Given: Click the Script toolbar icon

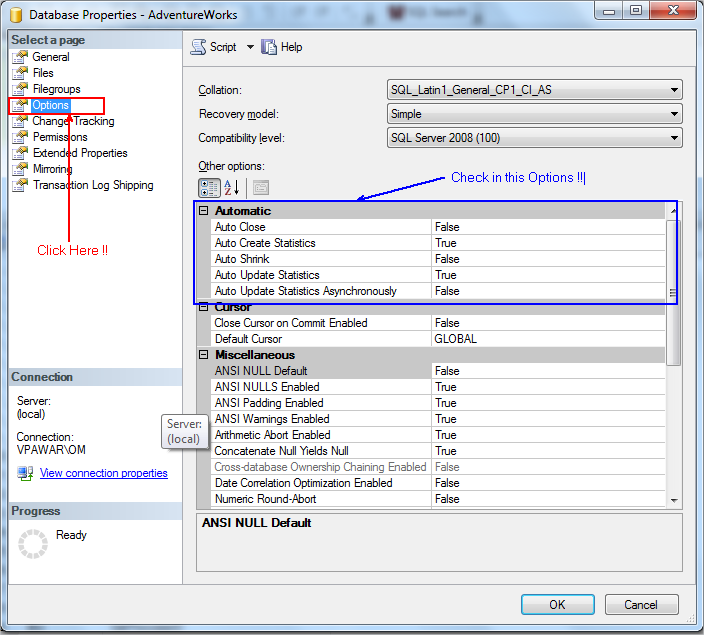Looking at the screenshot, I should [197, 47].
